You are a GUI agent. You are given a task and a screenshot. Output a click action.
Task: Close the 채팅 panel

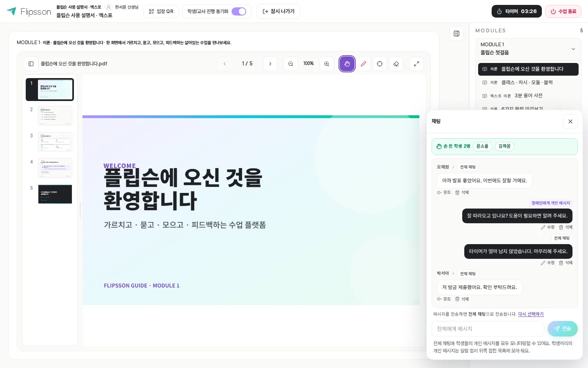coord(570,121)
